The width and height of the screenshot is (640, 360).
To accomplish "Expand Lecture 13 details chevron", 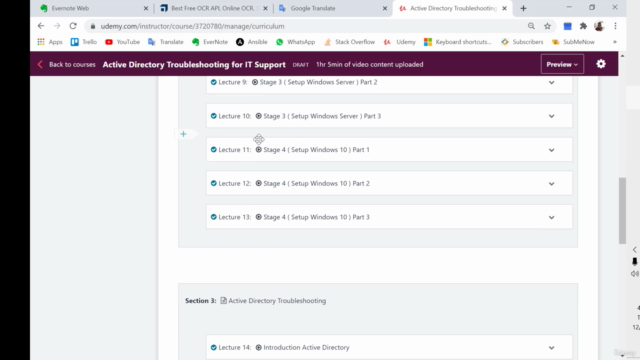I will (551, 218).
